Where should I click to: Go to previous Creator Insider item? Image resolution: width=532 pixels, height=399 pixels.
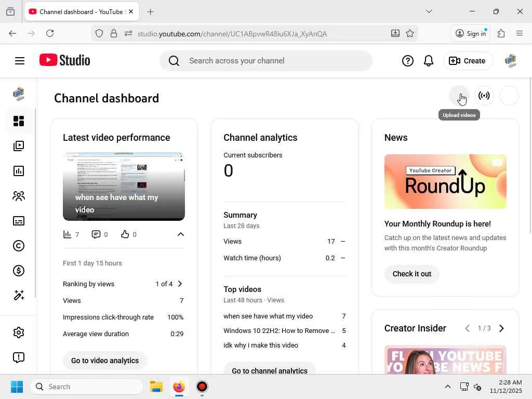(x=468, y=328)
